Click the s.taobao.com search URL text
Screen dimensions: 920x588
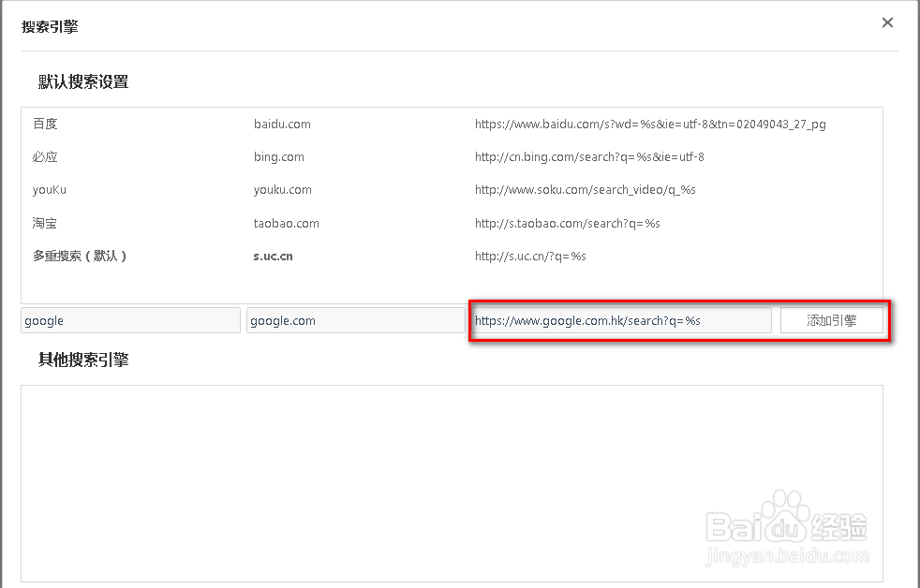click(568, 224)
